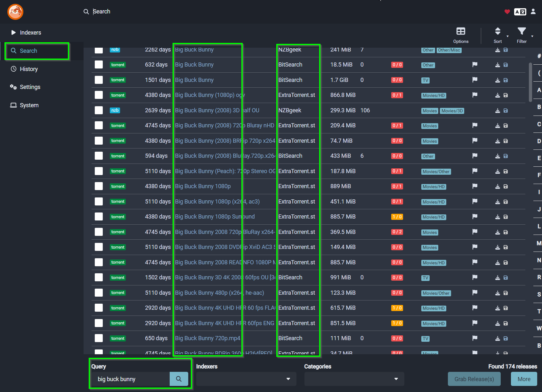Image resolution: width=542 pixels, height=392 pixels.
Task: Click flag icon on Big Buck Bunny 1080p Surround row
Action: [475, 217]
